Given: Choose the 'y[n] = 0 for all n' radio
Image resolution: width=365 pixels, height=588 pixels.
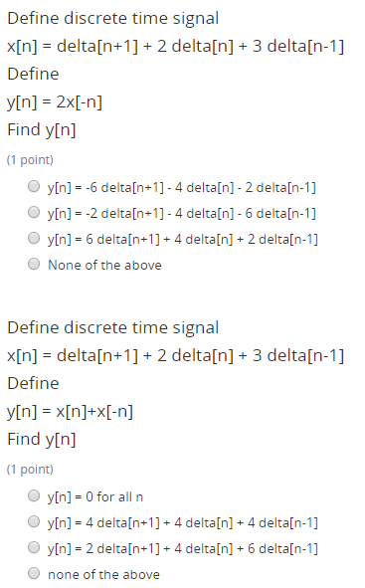Looking at the screenshot, I should (x=34, y=495).
